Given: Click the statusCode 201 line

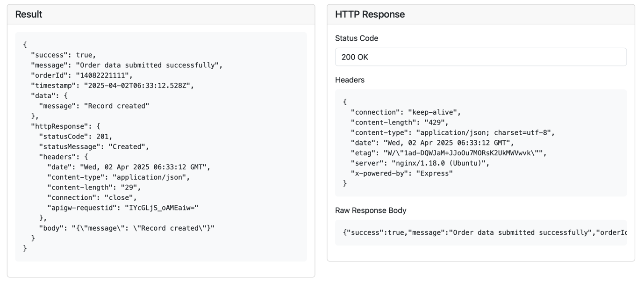Looking at the screenshot, I should coord(76,137).
